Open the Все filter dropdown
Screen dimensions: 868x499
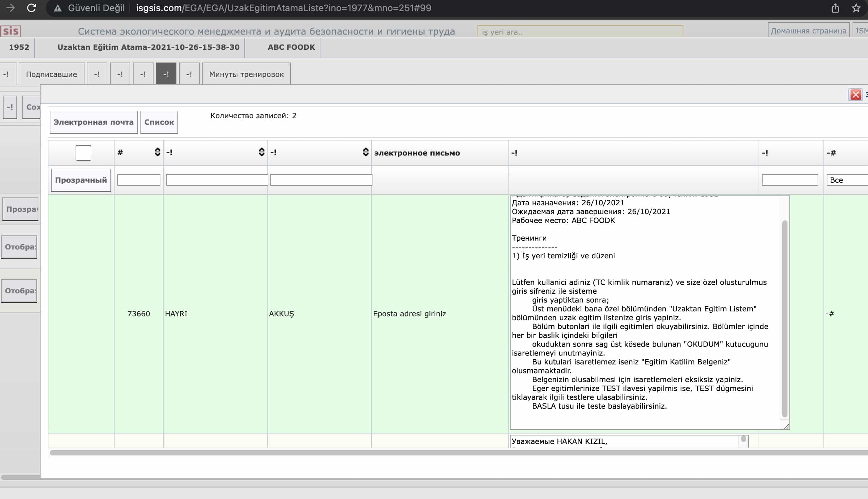847,180
